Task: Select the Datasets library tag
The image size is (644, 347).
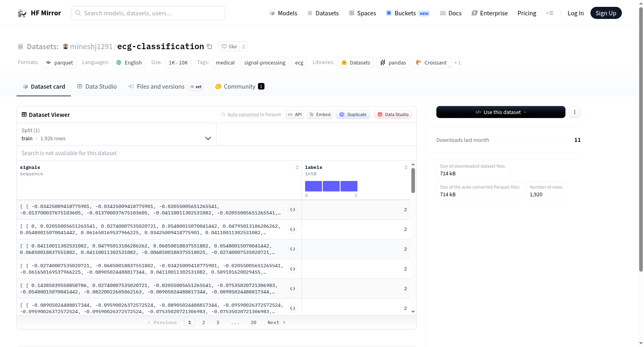Action: (x=356, y=62)
